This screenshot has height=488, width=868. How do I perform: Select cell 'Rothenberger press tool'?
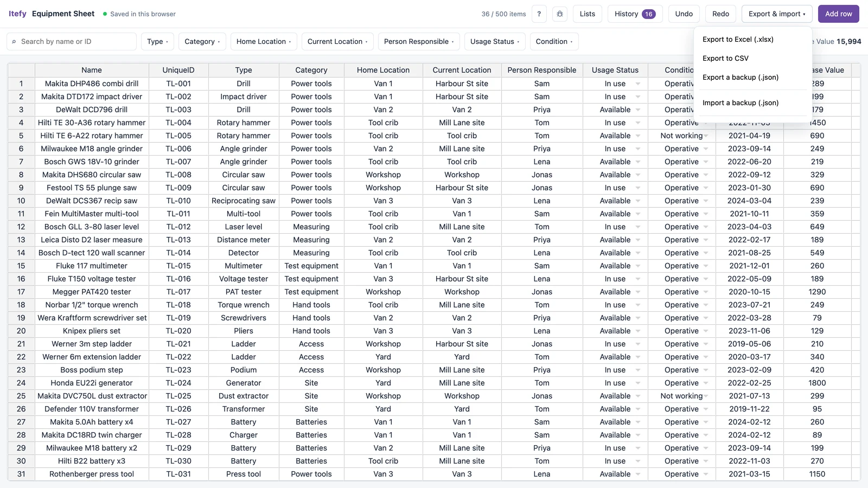(92, 474)
